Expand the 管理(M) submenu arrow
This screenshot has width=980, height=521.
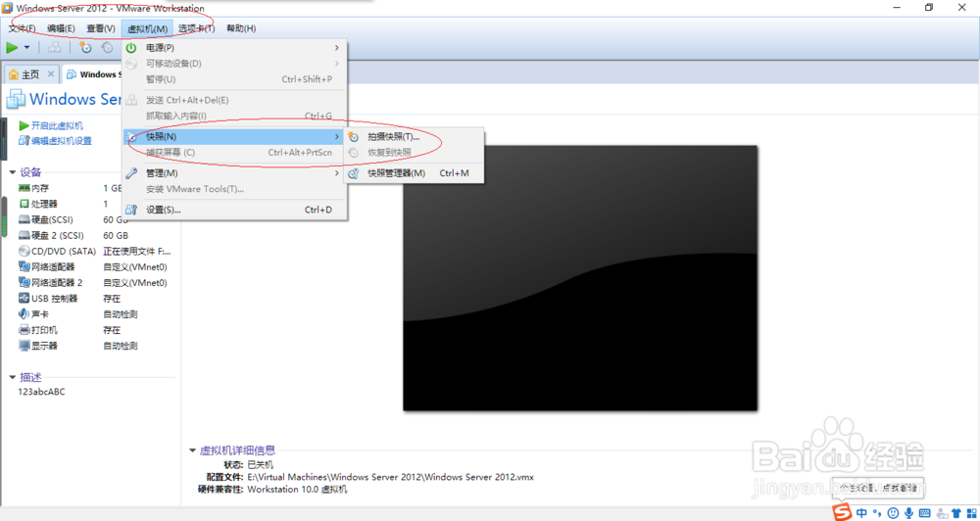pyautogui.click(x=337, y=173)
